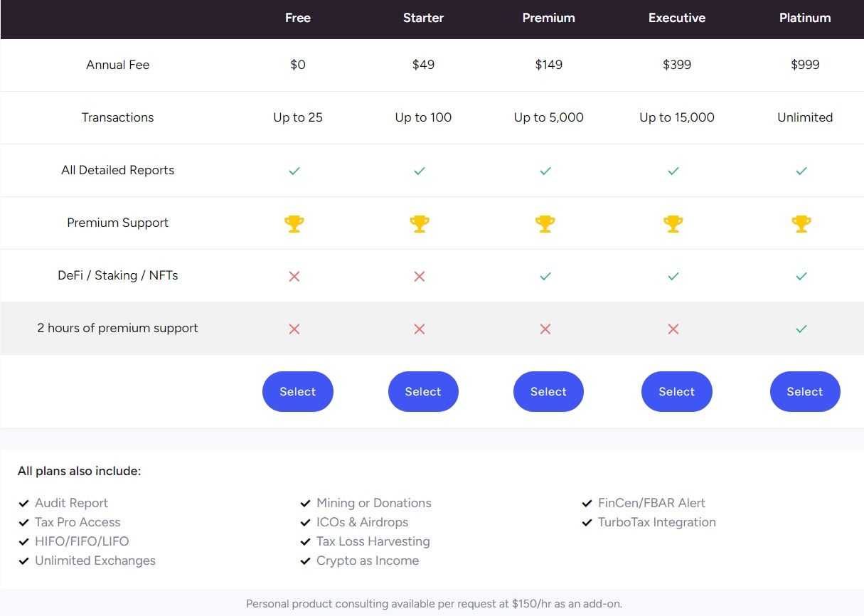Screen dimensions: 864x616
Task: Click the Premium Support trophy under Premium plan
Action: click(545, 224)
